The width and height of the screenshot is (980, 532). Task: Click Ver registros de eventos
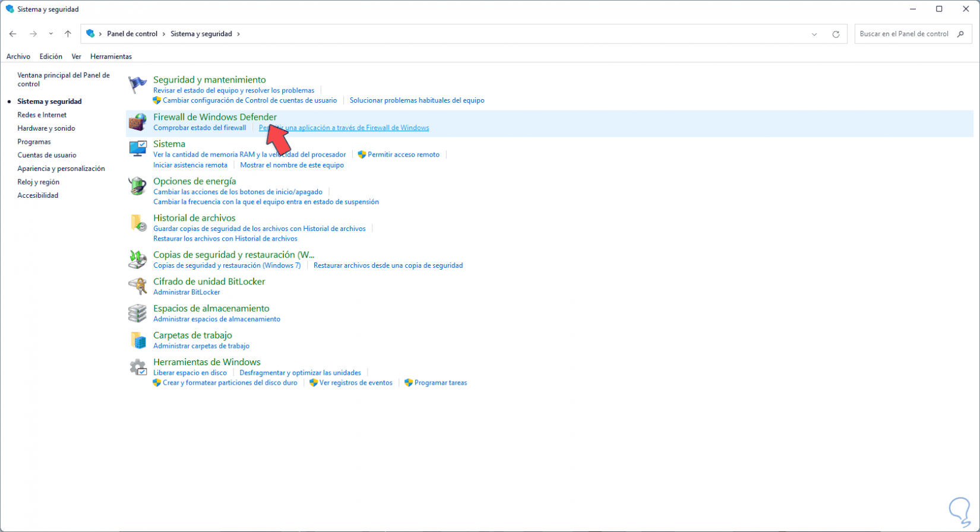pos(356,383)
